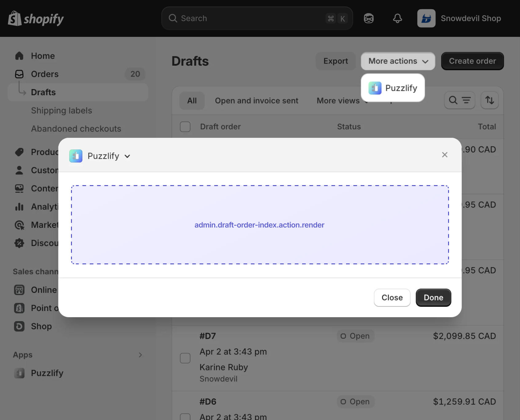The width and height of the screenshot is (520, 420).
Task: Click the Sales channels section label
Action: [36, 272]
